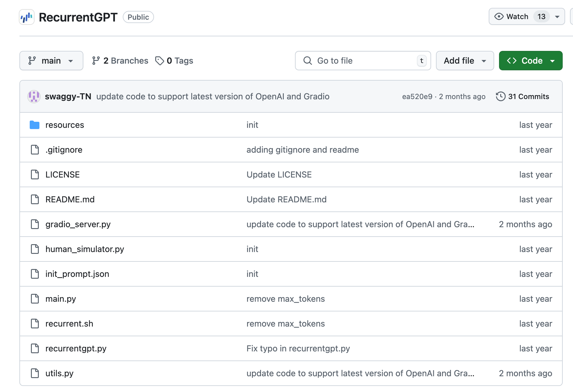Open the RecurrentGPT repository title link
This screenshot has width=573, height=392.
(x=78, y=17)
